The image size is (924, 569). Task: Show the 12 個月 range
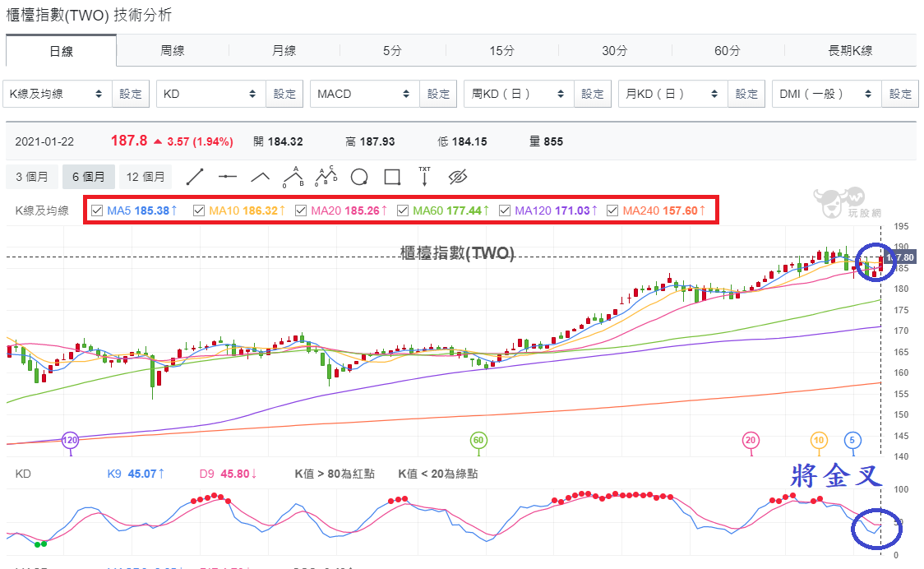(x=146, y=177)
